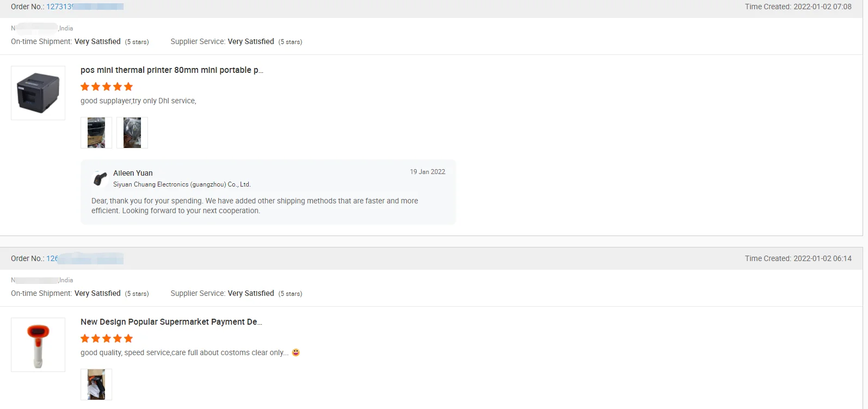Click the supplier reply message text
The height and width of the screenshot is (409, 868).
pyautogui.click(x=255, y=206)
